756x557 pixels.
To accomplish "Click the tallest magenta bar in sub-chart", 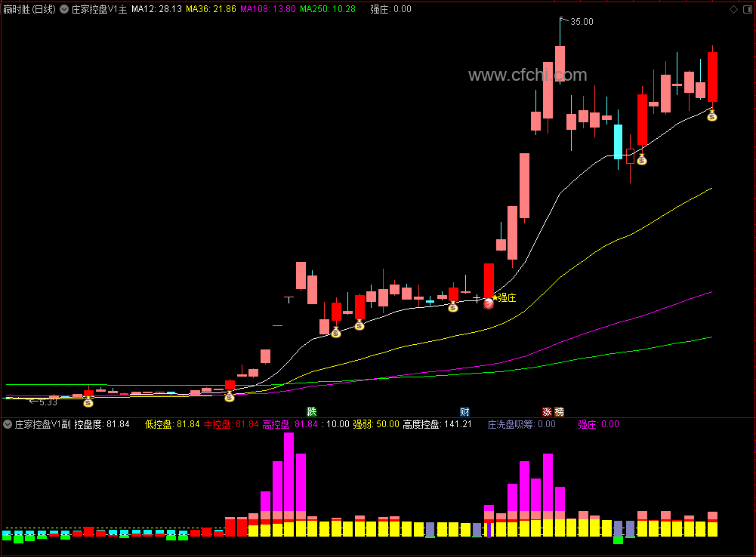I will click(x=289, y=472).
